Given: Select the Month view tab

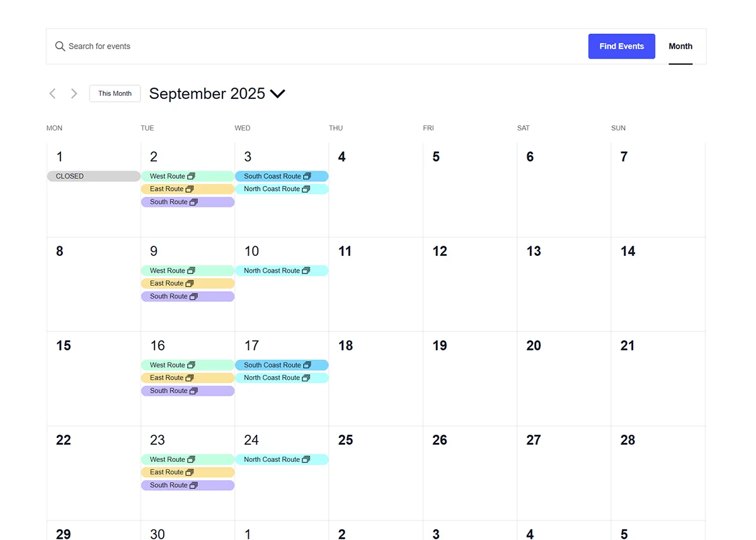Looking at the screenshot, I should (x=680, y=47).
